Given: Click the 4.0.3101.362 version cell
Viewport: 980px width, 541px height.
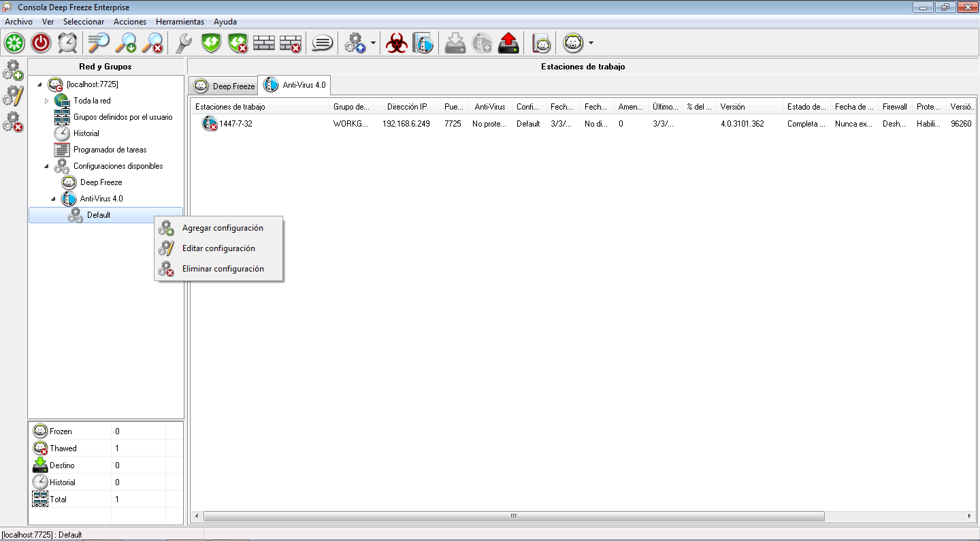Looking at the screenshot, I should [x=742, y=124].
